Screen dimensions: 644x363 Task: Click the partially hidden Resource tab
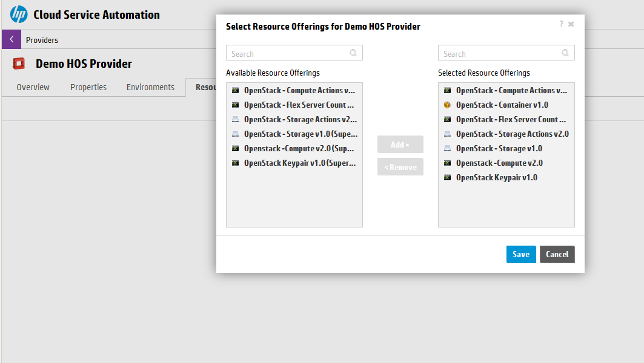tap(201, 87)
